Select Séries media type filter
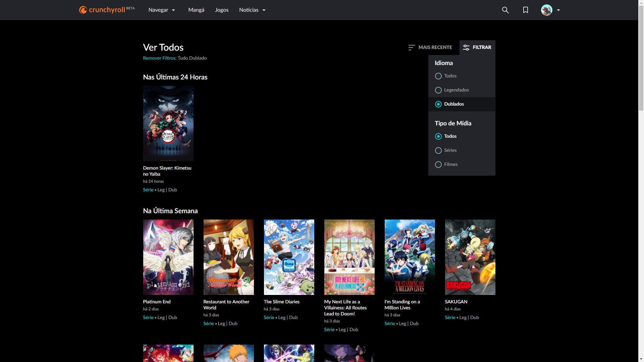This screenshot has height=362, width=644. 462,150
